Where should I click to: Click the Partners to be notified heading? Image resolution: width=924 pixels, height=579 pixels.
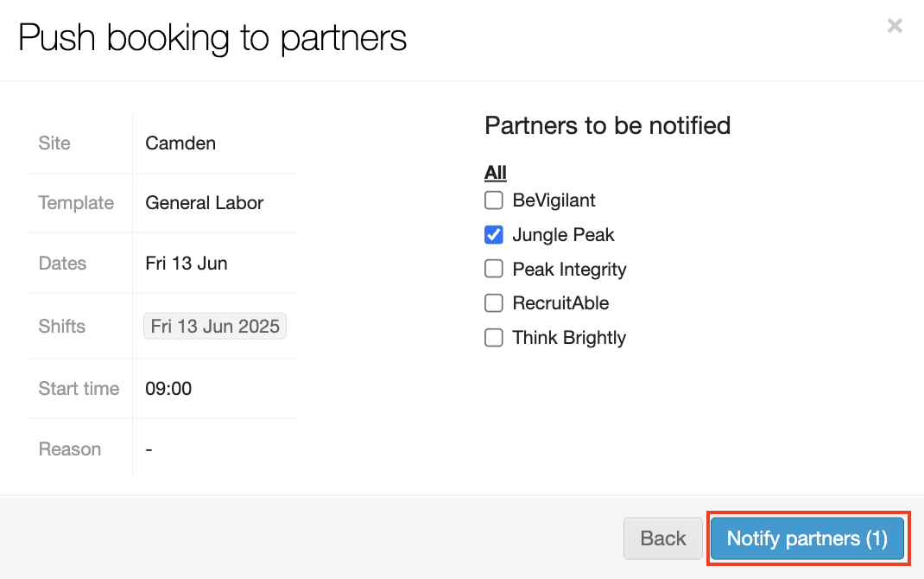pyautogui.click(x=608, y=126)
